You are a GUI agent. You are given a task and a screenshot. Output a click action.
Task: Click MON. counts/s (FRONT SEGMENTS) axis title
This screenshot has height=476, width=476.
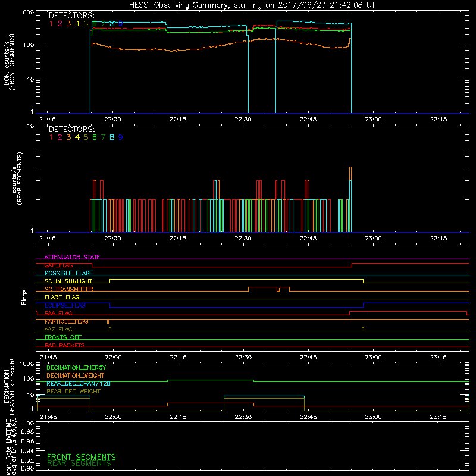click(10, 62)
